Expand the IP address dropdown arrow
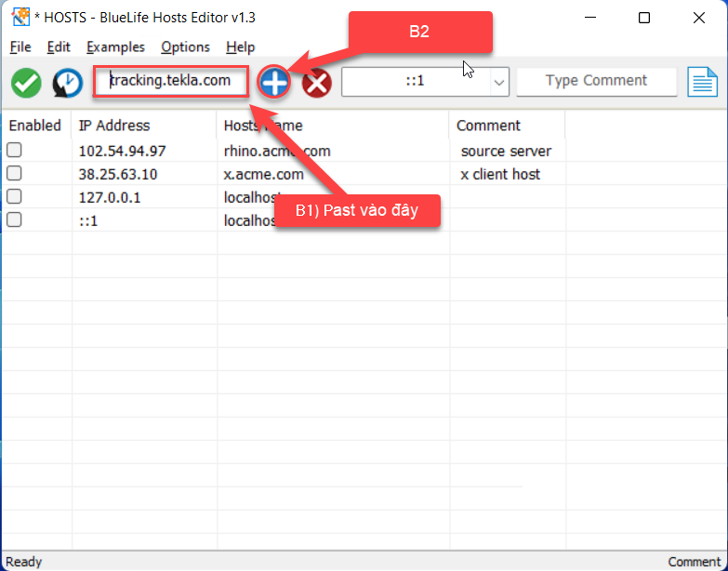This screenshot has width=728, height=571. click(x=499, y=83)
